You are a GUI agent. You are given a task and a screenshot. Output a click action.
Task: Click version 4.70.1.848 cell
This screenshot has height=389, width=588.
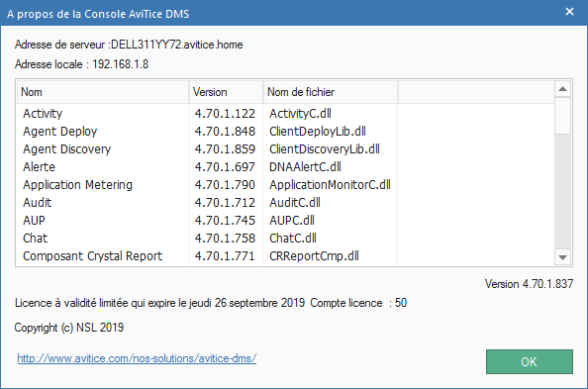coord(225,132)
